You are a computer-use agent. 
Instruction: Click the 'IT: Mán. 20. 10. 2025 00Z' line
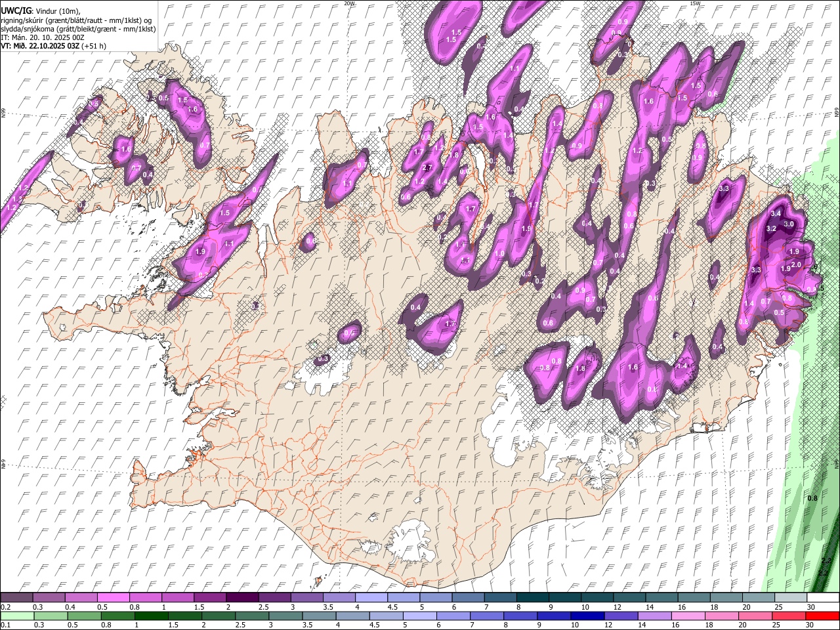click(x=43, y=37)
